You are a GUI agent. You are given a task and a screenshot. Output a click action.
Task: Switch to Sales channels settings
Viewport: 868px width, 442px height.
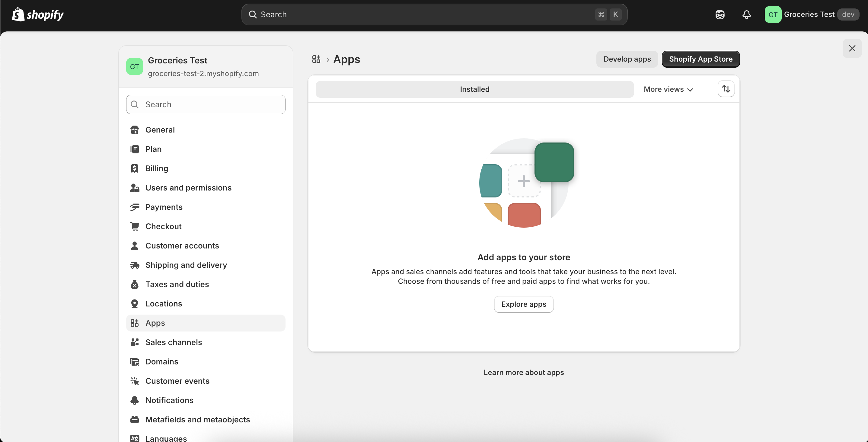pos(174,342)
